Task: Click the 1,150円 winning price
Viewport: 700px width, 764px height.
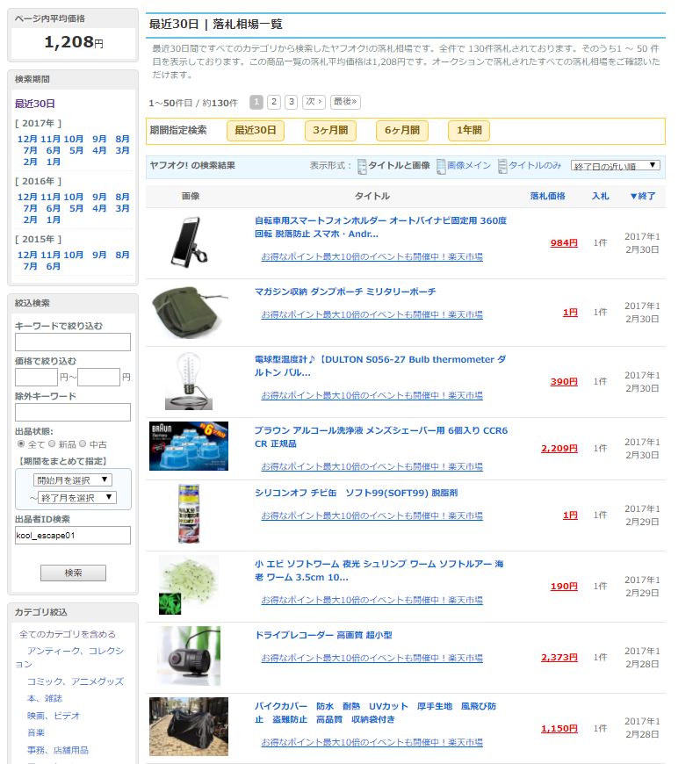Action: pyautogui.click(x=559, y=728)
